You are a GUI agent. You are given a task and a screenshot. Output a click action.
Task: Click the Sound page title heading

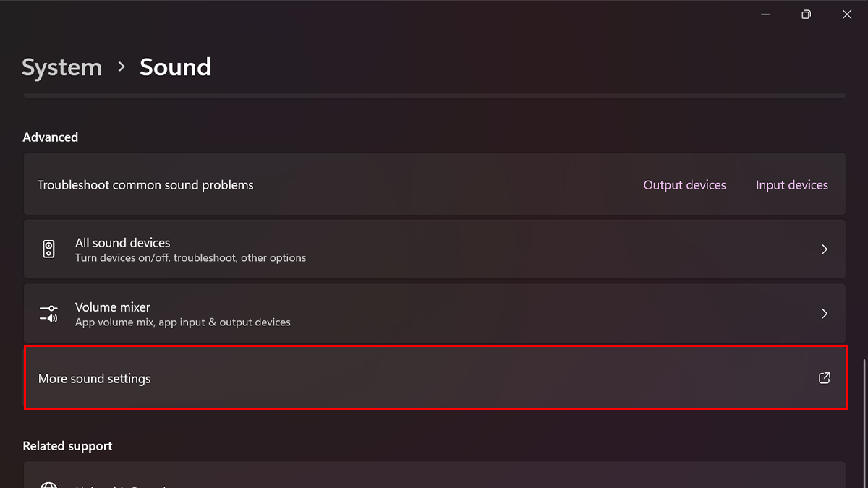pos(175,67)
